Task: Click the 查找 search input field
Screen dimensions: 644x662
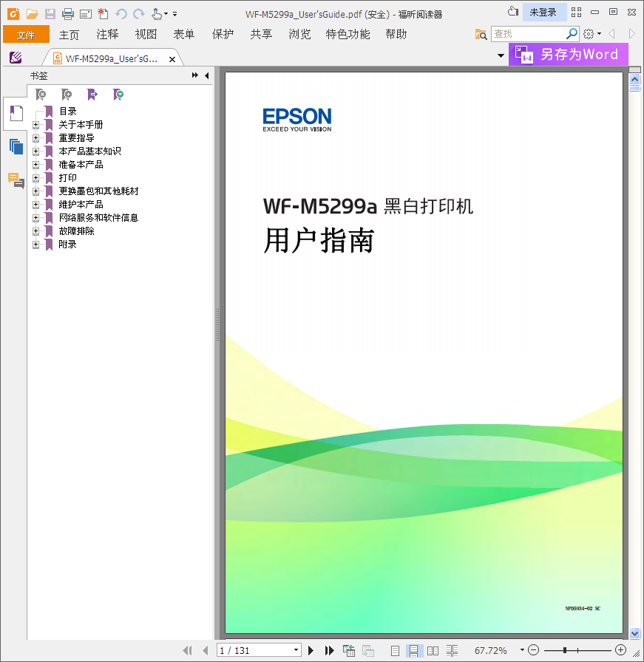Action: pos(528,34)
